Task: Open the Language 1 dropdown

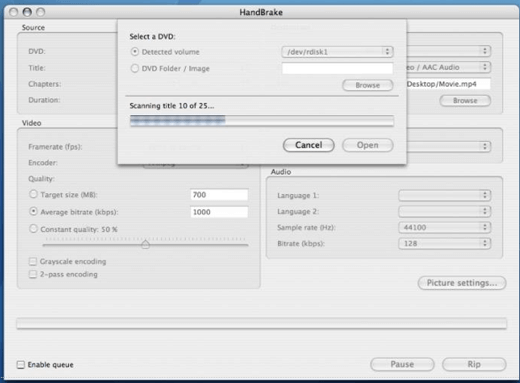Action: [x=445, y=195]
